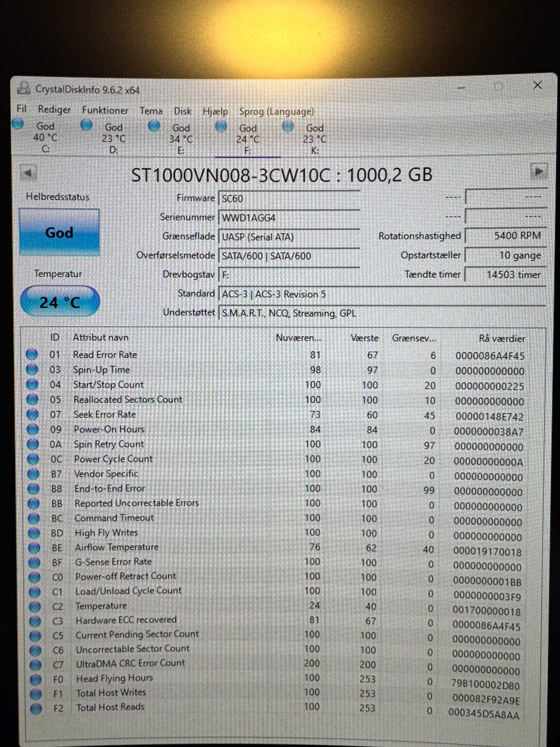Click the Rå værdier column header
560x747 pixels.
click(x=501, y=338)
